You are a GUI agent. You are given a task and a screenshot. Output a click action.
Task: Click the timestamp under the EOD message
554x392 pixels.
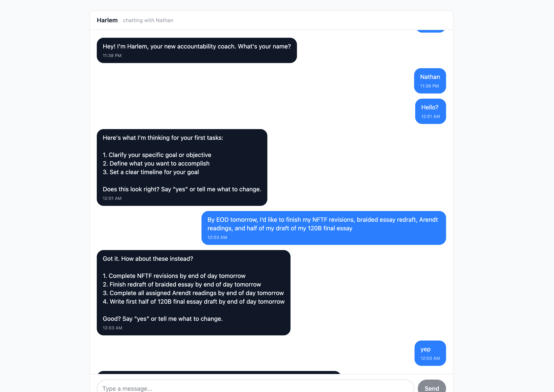point(217,237)
